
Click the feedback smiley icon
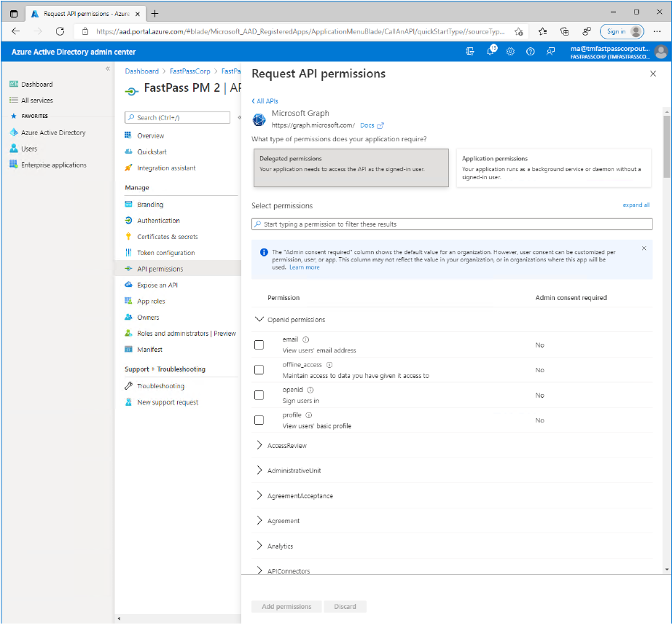pyautogui.click(x=550, y=51)
